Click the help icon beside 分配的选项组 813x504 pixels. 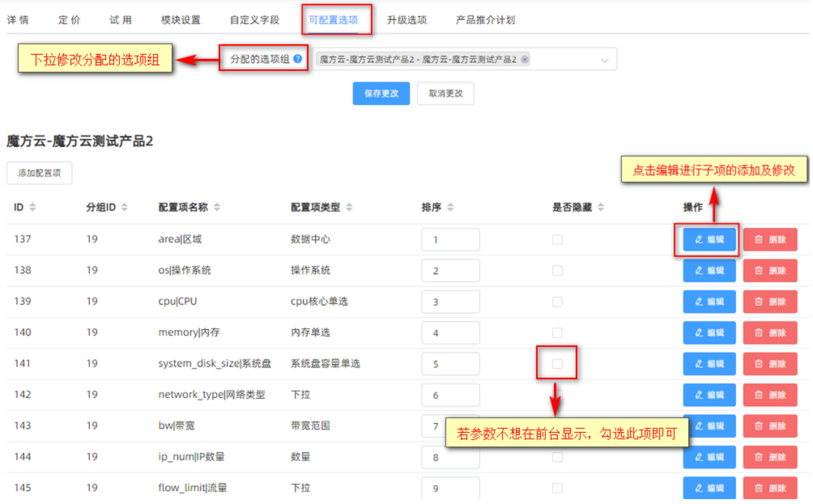(297, 59)
